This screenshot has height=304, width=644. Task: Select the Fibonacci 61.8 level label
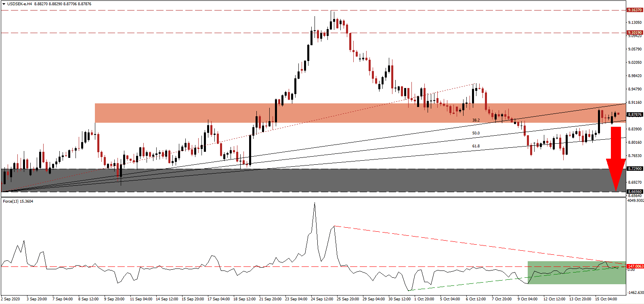pyautogui.click(x=476, y=146)
